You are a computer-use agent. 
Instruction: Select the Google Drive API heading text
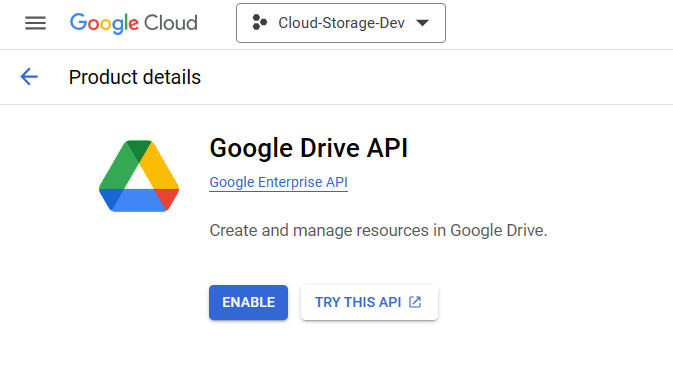point(309,148)
